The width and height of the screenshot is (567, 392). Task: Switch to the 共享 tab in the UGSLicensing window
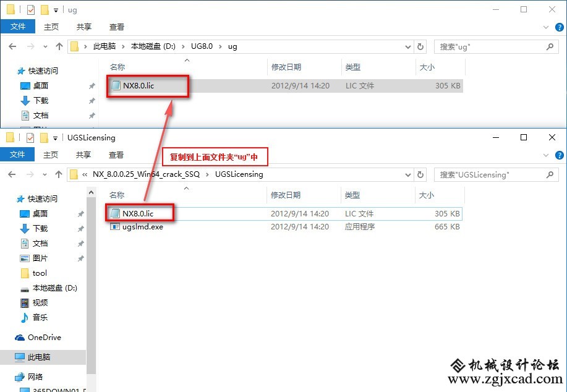[x=83, y=155]
